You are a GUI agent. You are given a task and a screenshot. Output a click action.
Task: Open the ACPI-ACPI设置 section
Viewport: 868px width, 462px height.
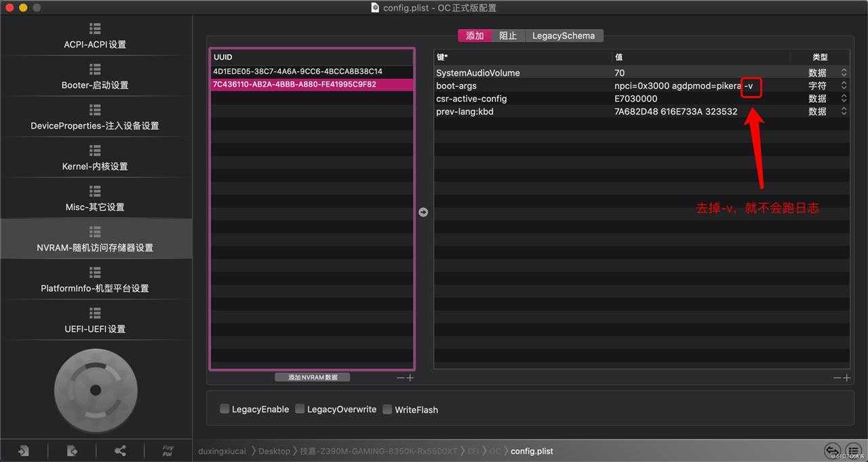coord(95,36)
